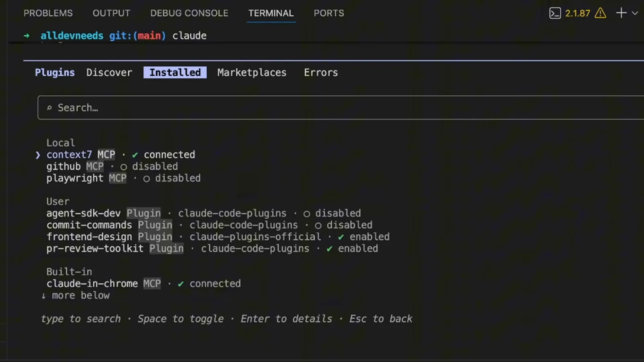Screen dimensions: 644x362
Task: Click the 'claude' command text in prompt
Action: click(189, 35)
